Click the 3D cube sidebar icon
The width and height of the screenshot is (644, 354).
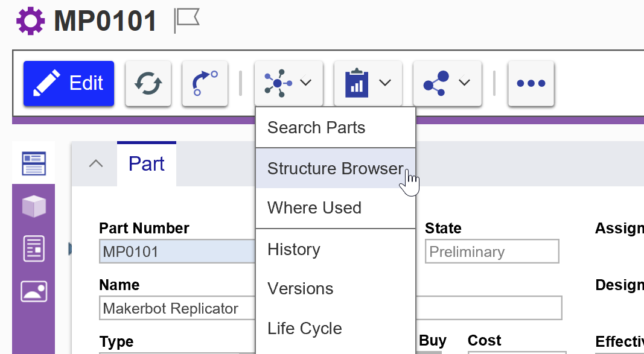point(33,207)
